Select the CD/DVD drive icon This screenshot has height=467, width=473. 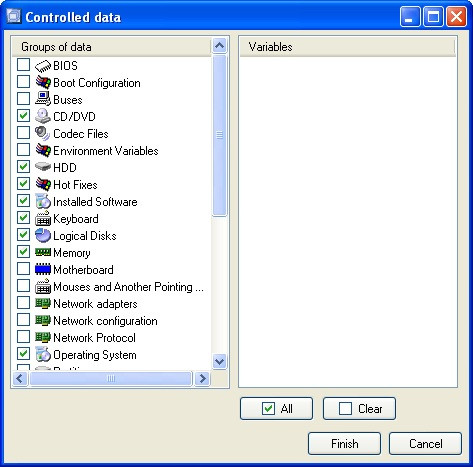[x=43, y=116]
